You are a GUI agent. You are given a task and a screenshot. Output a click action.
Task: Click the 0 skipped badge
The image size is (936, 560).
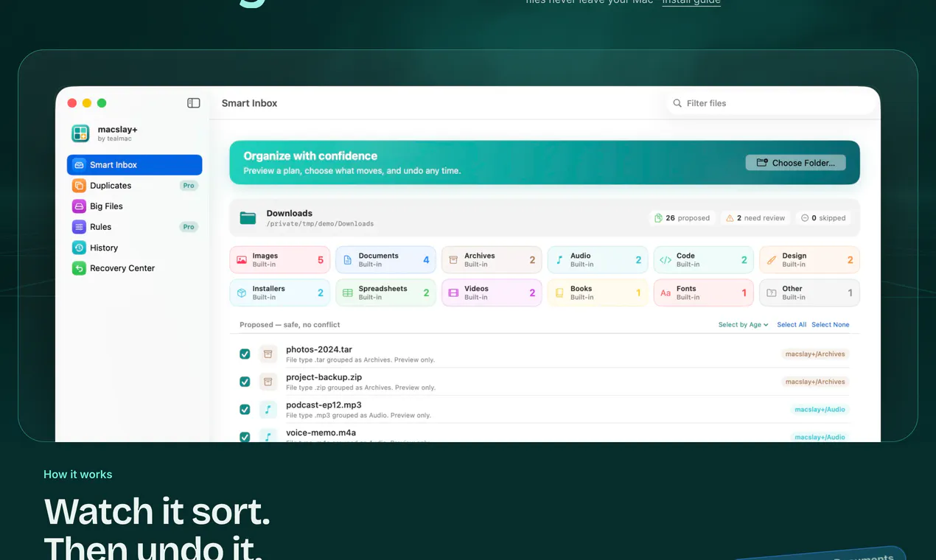coord(823,218)
